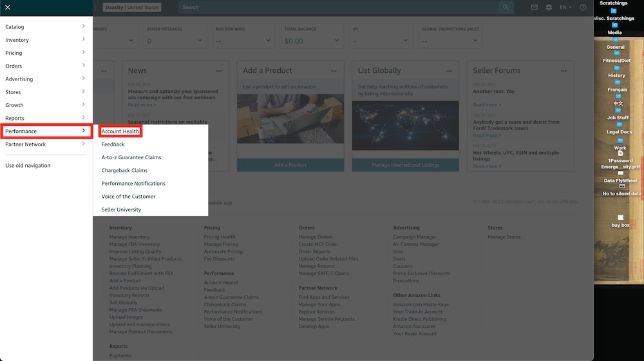Open the General desktop folder
This screenshot has width=644, height=361.
(x=616, y=44)
